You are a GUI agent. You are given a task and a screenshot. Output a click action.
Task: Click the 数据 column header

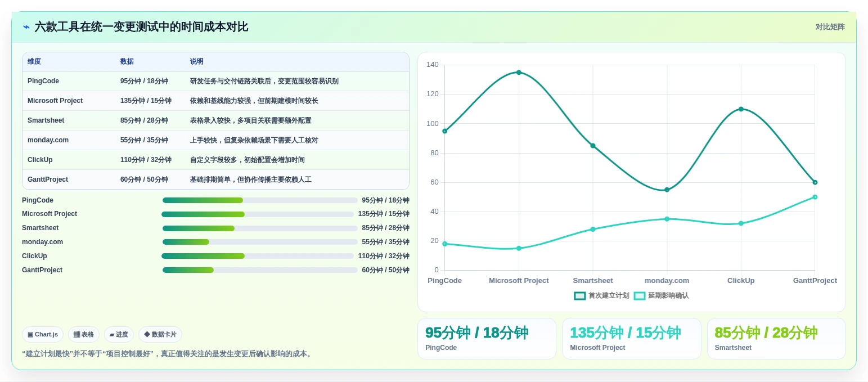(x=127, y=62)
